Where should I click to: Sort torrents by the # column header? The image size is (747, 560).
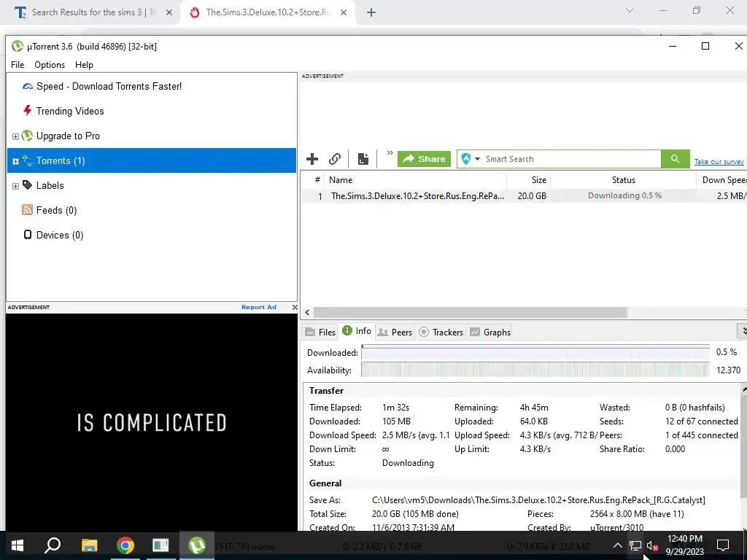pyautogui.click(x=317, y=180)
